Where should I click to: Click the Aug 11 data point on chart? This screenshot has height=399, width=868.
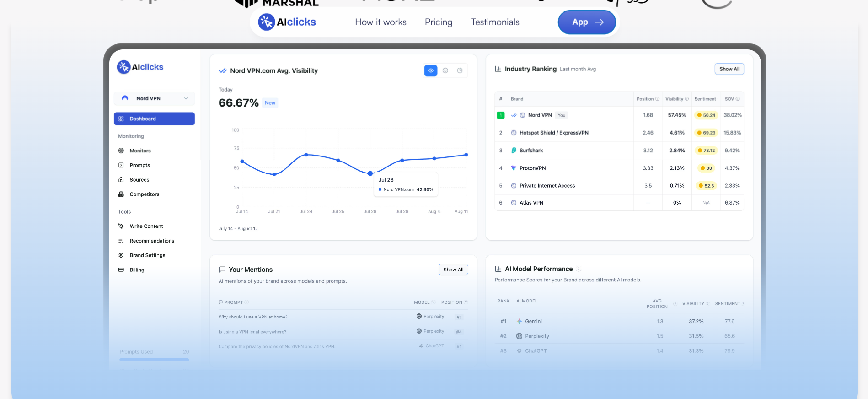[x=466, y=155]
